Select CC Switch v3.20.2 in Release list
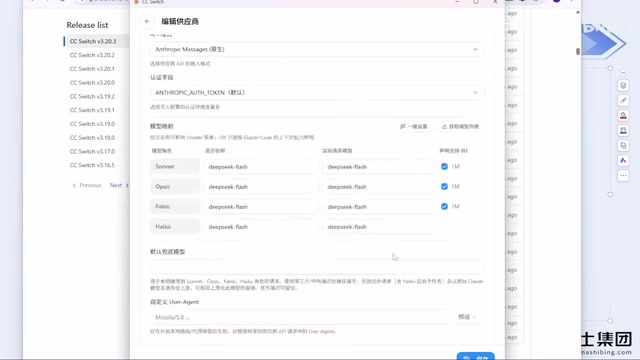This screenshot has height=360, width=640. click(x=92, y=55)
